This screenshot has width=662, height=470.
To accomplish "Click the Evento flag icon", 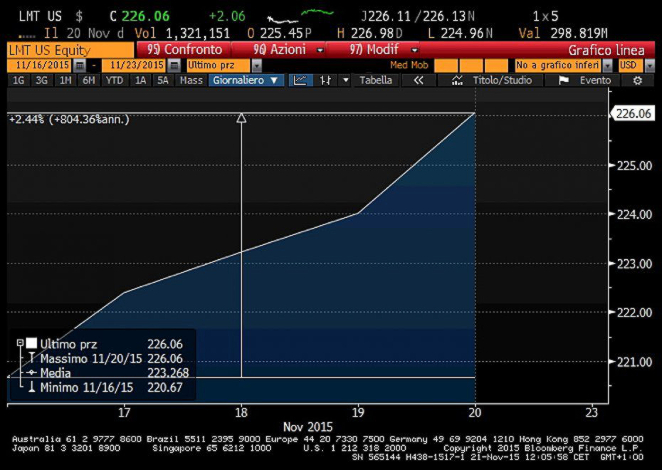I will click(564, 80).
